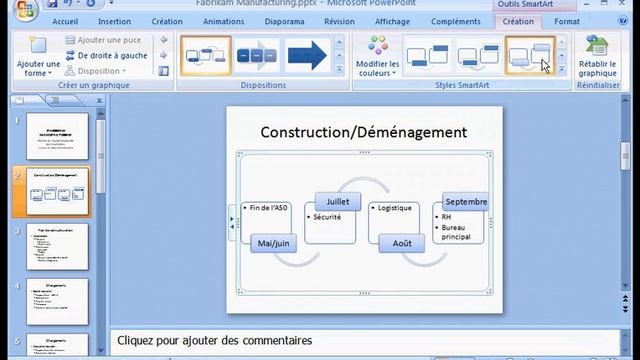Open the Disposition dropdown
Image resolution: width=640 pixels, height=360 pixels.
pos(96,71)
